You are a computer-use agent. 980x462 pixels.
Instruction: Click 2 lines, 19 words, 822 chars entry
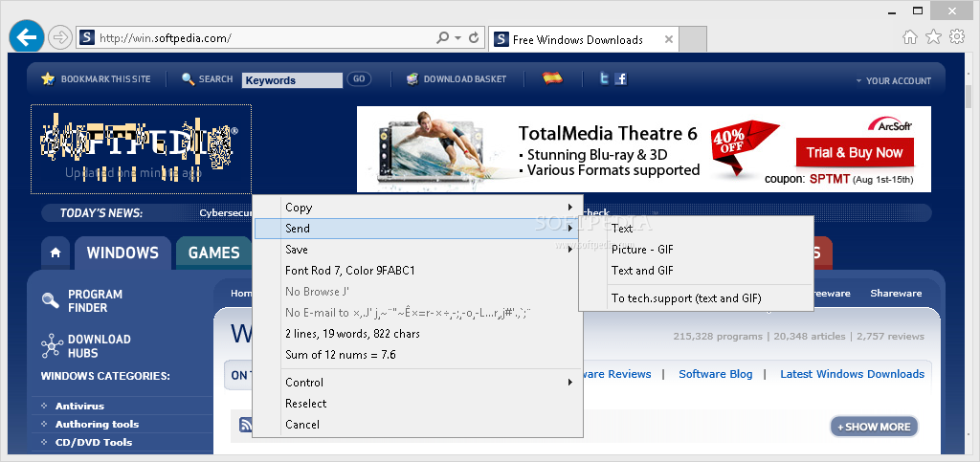[x=417, y=334]
